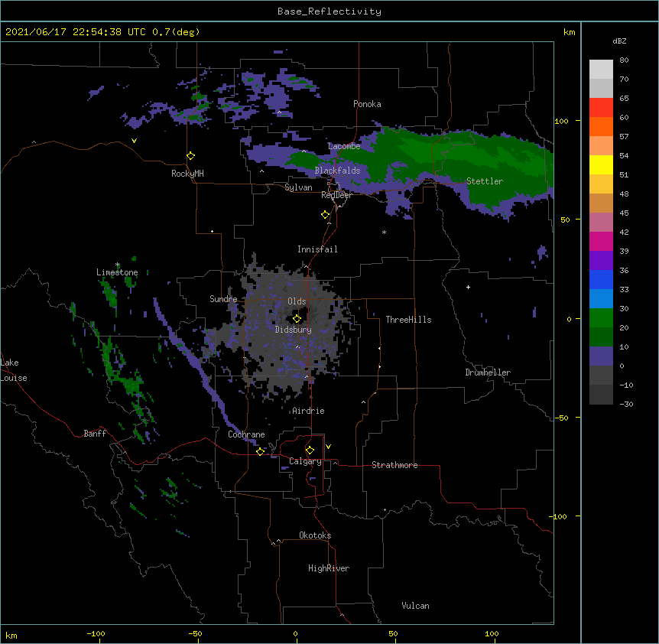
Task: Click the -100 tick on the bottom axis
Action: click(96, 633)
